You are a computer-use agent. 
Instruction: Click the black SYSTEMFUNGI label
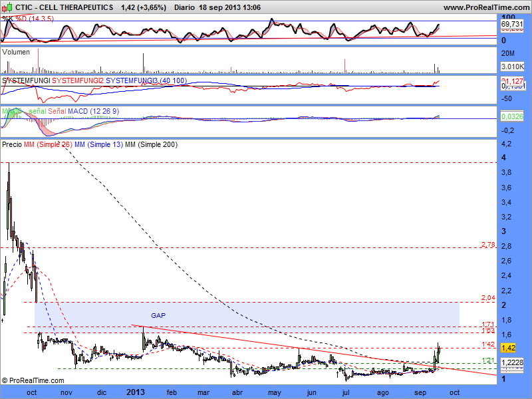pyautogui.click(x=26, y=80)
